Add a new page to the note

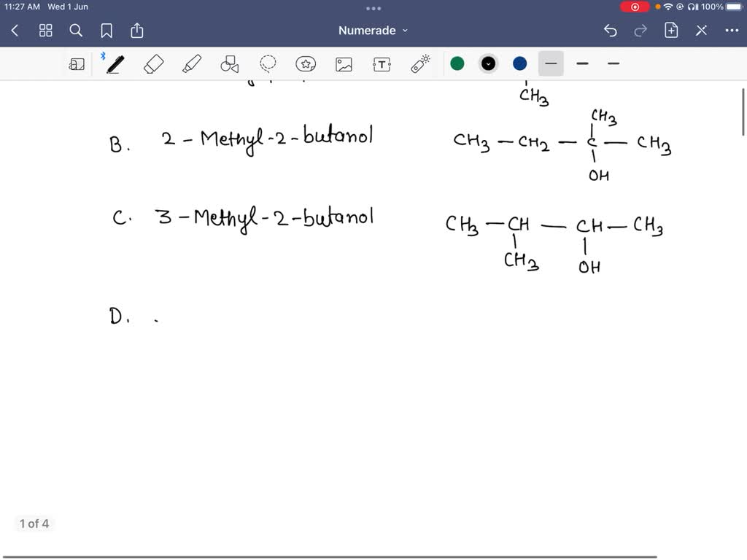pyautogui.click(x=671, y=31)
